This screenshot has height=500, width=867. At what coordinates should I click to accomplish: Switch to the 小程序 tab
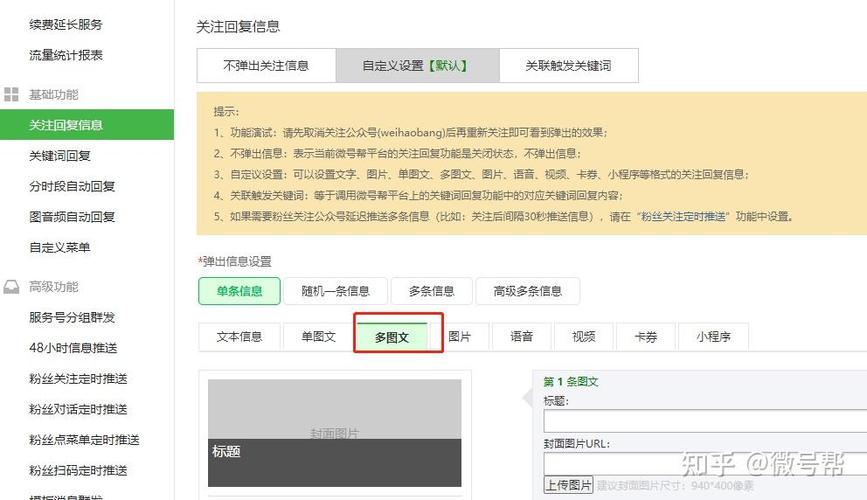click(x=713, y=336)
